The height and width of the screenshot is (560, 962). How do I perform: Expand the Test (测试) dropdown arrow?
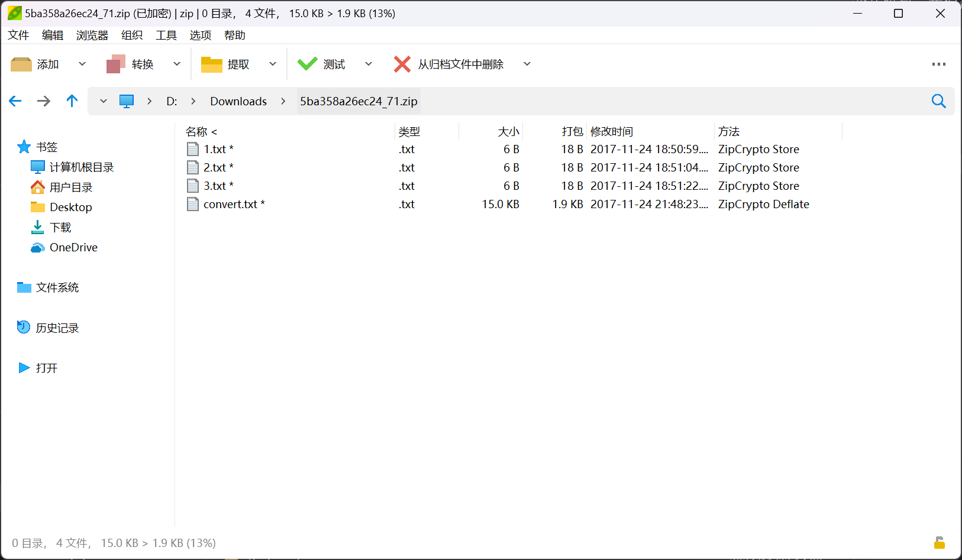click(x=369, y=64)
